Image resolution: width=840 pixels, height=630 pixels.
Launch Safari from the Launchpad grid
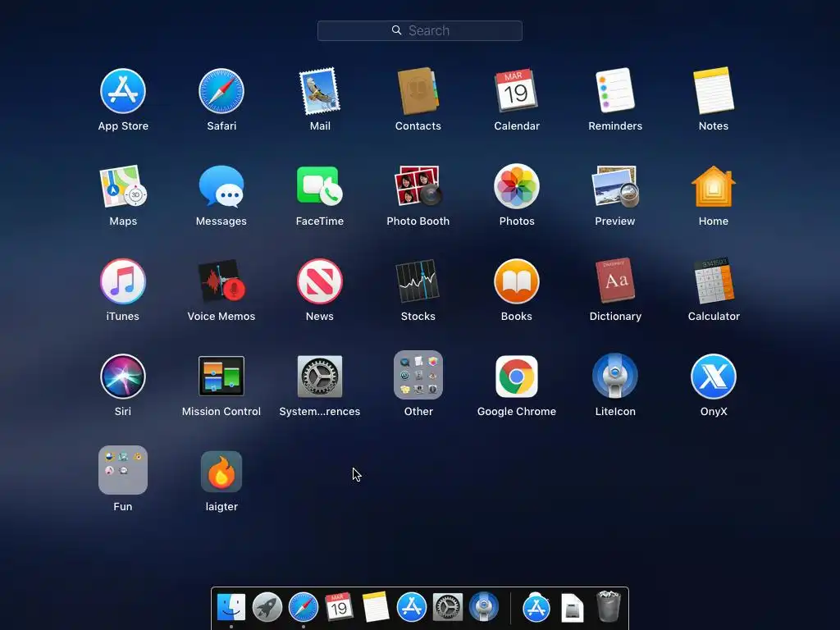click(x=221, y=91)
